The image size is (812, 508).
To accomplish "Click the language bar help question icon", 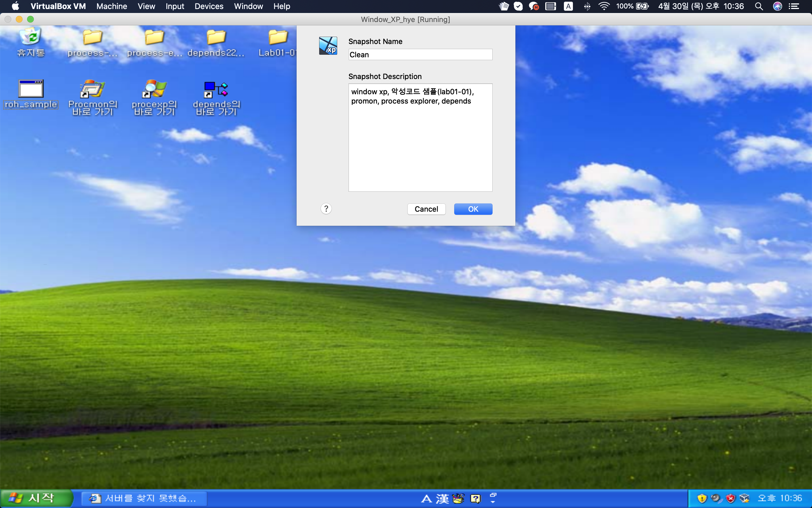I will [x=475, y=499].
